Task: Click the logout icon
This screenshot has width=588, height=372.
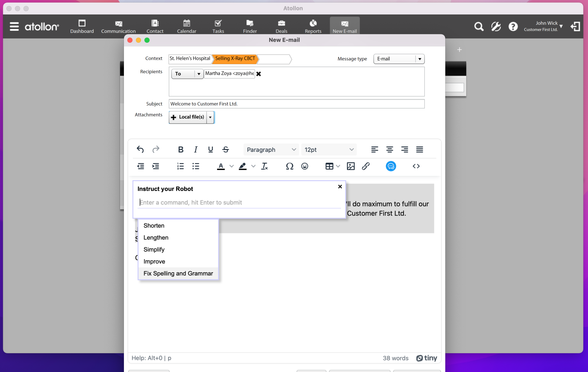Action: (x=575, y=27)
